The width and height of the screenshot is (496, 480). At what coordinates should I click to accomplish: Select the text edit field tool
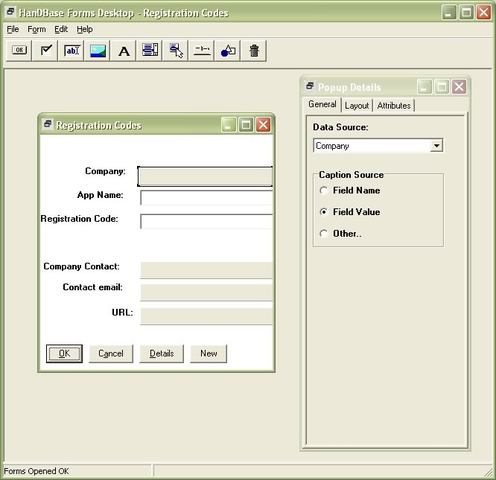coord(72,50)
